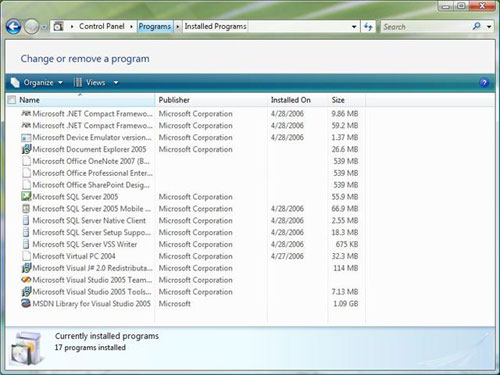Select Installed Programs breadcrumb
The width and height of the screenshot is (500, 375).
pyautogui.click(x=215, y=26)
